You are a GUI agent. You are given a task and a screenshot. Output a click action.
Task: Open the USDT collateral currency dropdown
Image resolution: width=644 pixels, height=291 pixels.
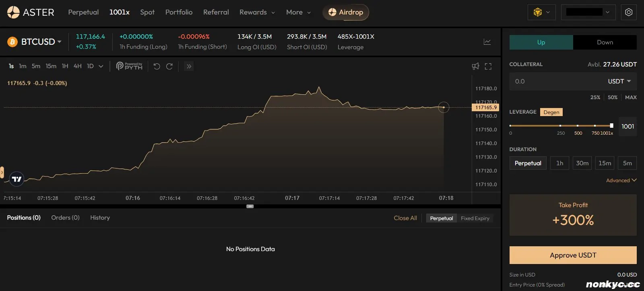pyautogui.click(x=619, y=81)
